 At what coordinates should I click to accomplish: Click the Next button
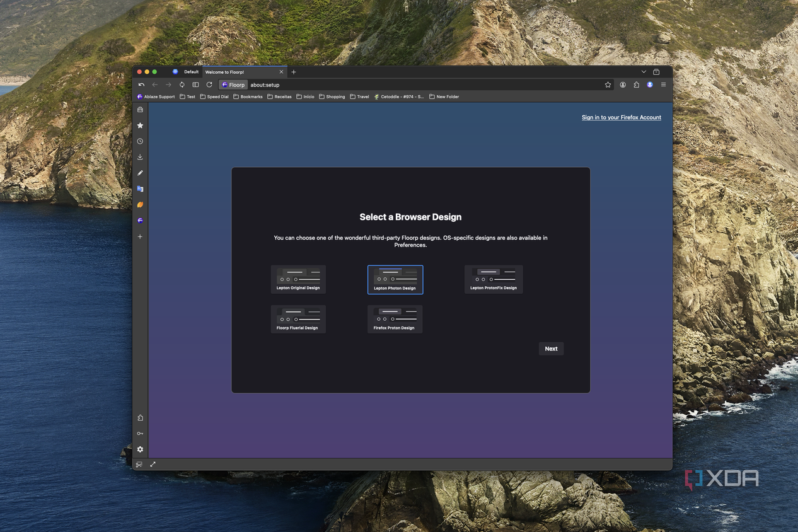[x=551, y=349]
